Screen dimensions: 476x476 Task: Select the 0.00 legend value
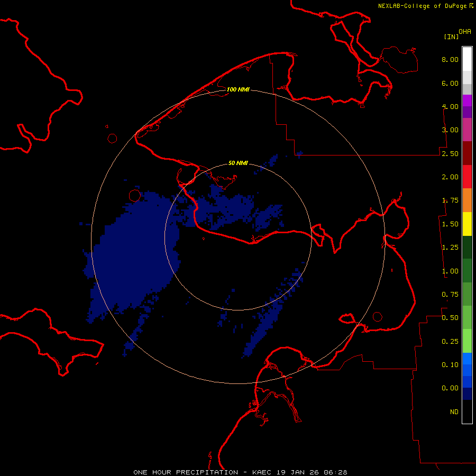(450, 388)
